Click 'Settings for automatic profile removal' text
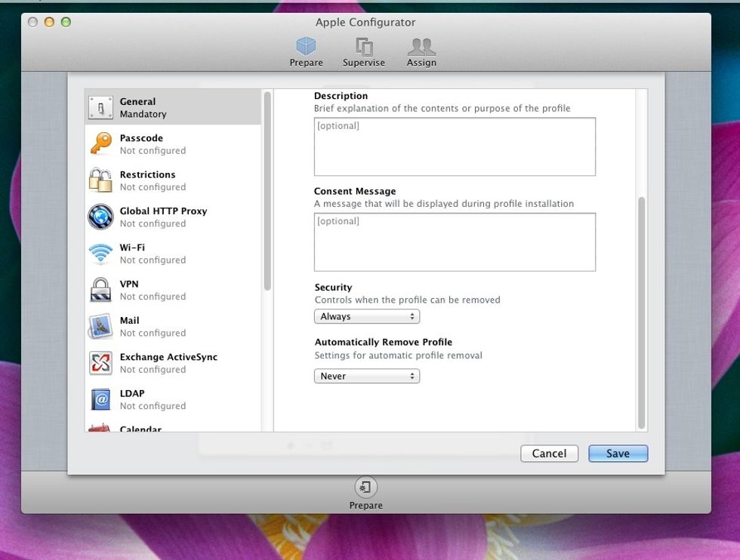The image size is (740, 560). (399, 355)
